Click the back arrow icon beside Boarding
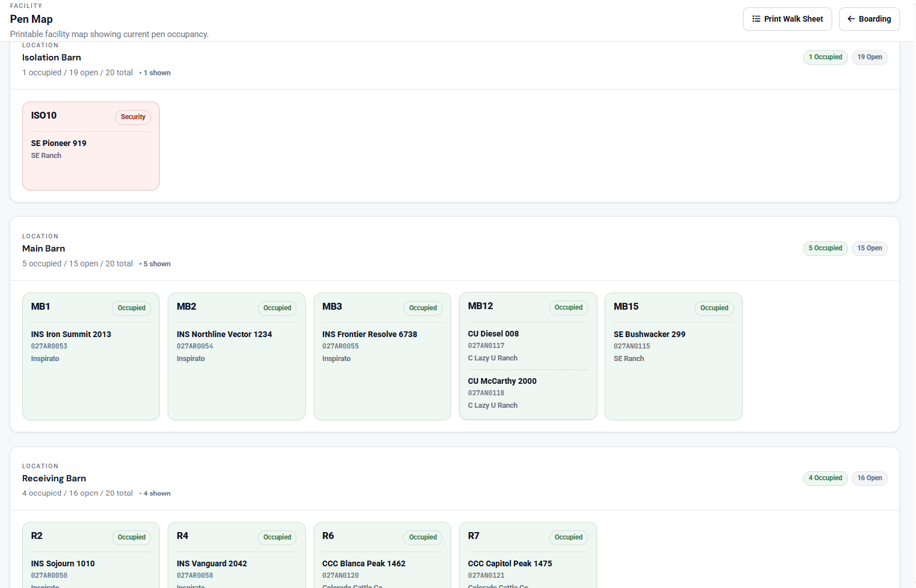The width and height of the screenshot is (916, 588). click(x=851, y=19)
